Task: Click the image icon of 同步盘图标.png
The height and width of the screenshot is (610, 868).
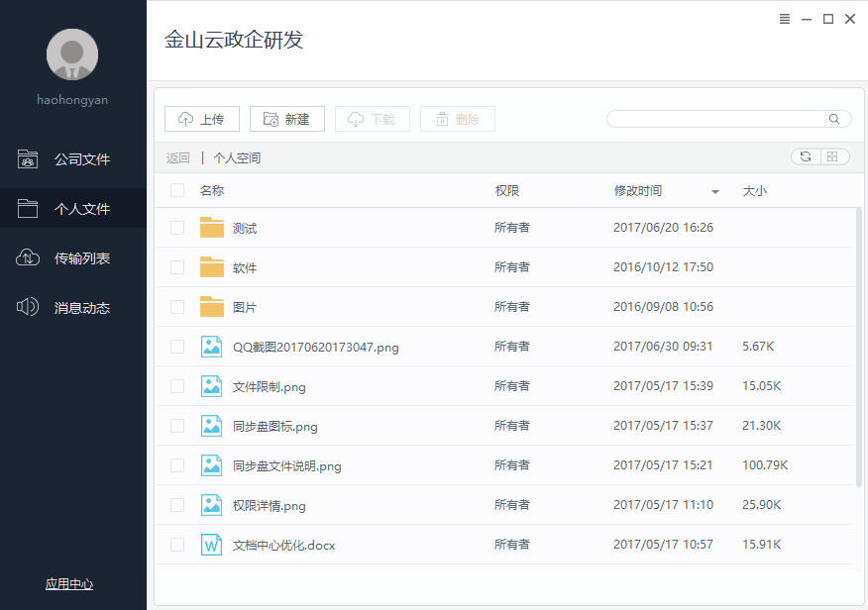Action: point(211,426)
